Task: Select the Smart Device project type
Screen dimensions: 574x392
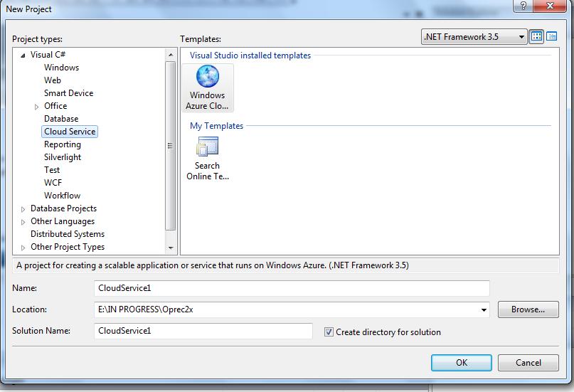Action: pos(68,93)
